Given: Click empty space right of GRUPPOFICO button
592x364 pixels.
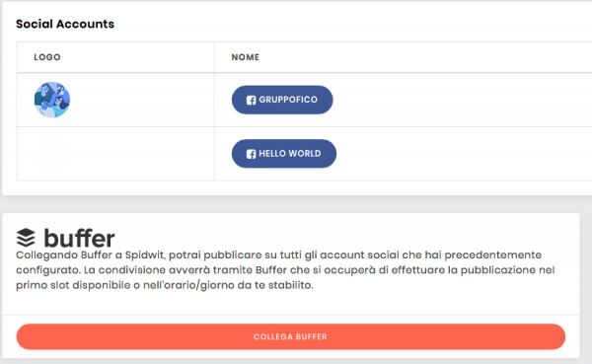Looking at the screenshot, I should [x=461, y=100].
